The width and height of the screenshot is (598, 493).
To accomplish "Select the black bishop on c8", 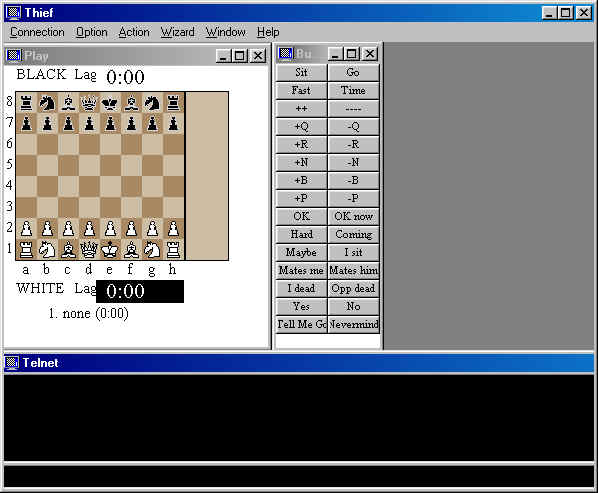I will click(69, 103).
